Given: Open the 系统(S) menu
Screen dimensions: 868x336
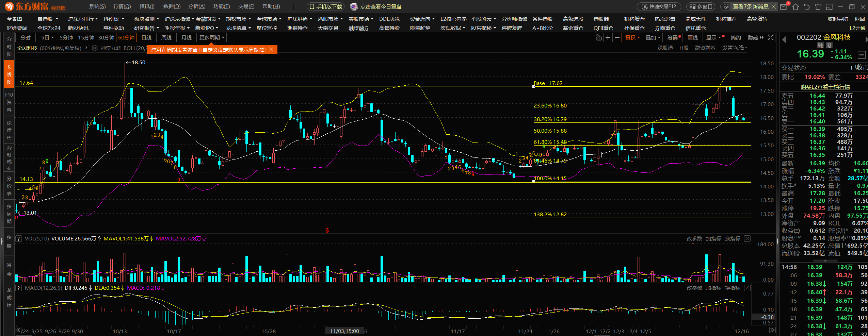Looking at the screenshot, I should 97,6.
